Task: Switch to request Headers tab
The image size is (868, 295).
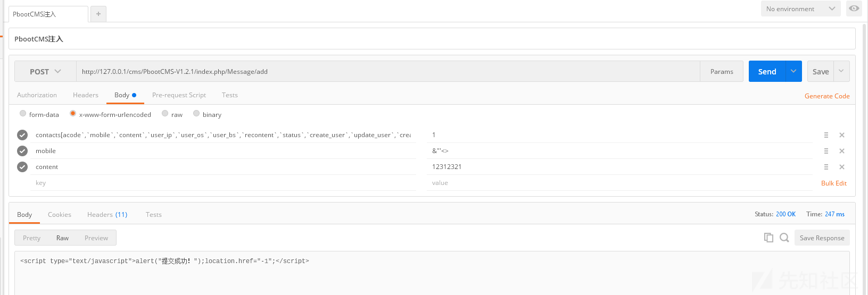Action: click(86, 95)
